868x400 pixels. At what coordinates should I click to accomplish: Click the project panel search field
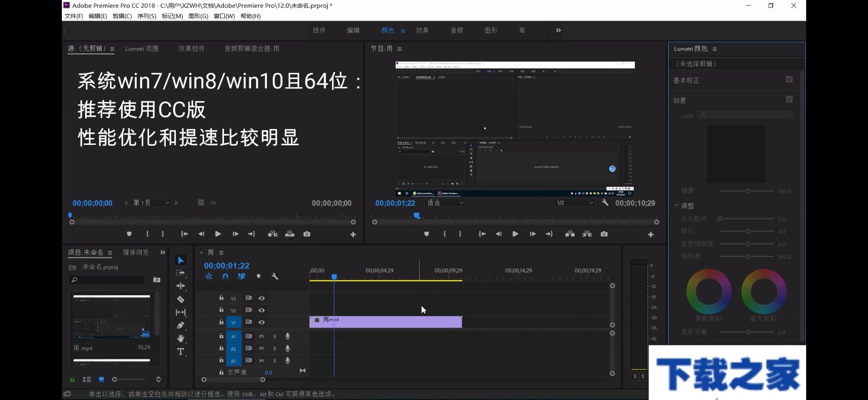click(107, 280)
